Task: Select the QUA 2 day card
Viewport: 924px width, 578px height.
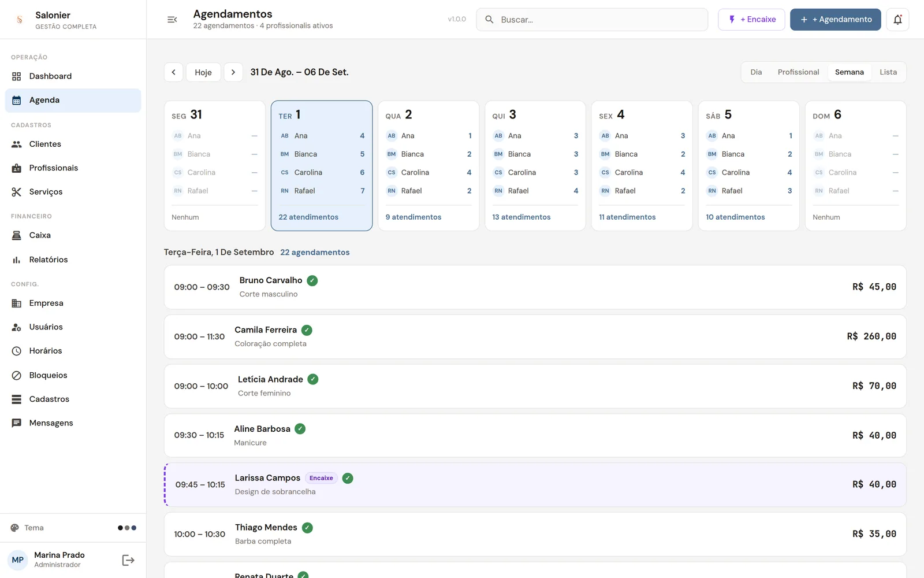Action: point(429,166)
